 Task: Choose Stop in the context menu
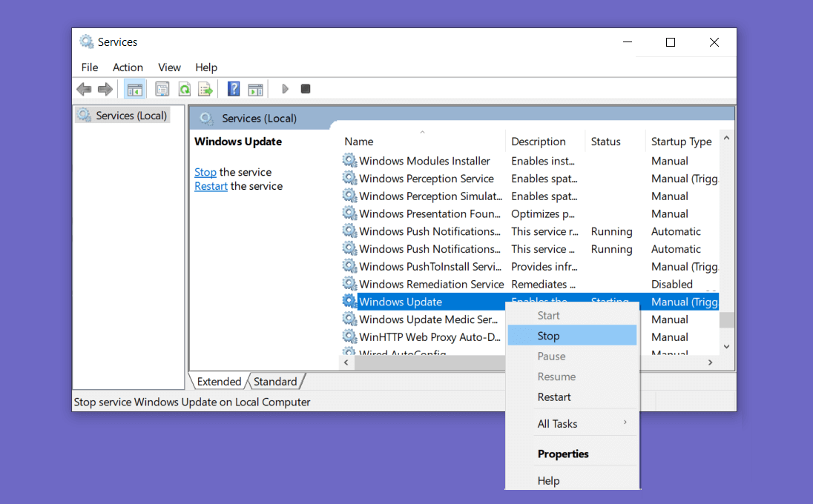click(572, 336)
